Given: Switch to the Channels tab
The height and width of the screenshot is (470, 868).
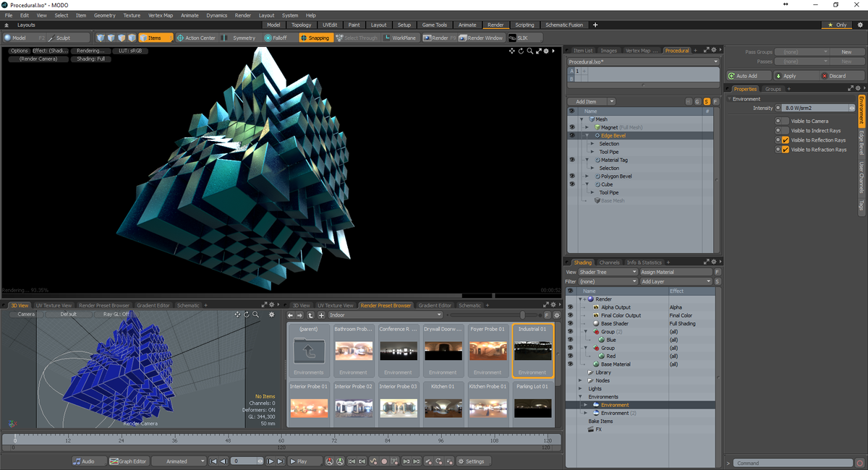Looking at the screenshot, I should [610, 262].
